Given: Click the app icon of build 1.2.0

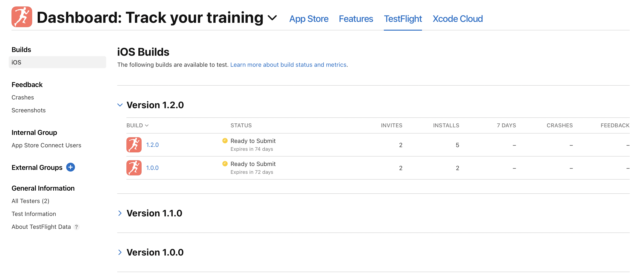Looking at the screenshot, I should [x=134, y=145].
